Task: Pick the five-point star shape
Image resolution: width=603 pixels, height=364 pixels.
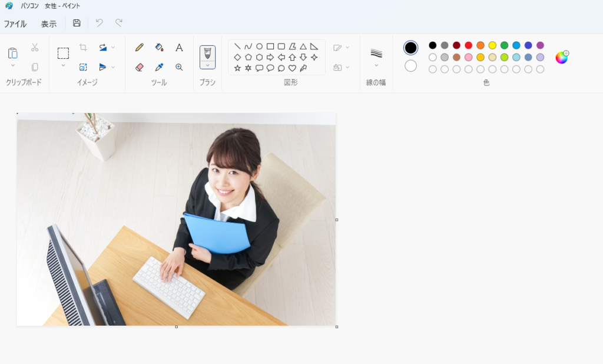Action: point(237,68)
